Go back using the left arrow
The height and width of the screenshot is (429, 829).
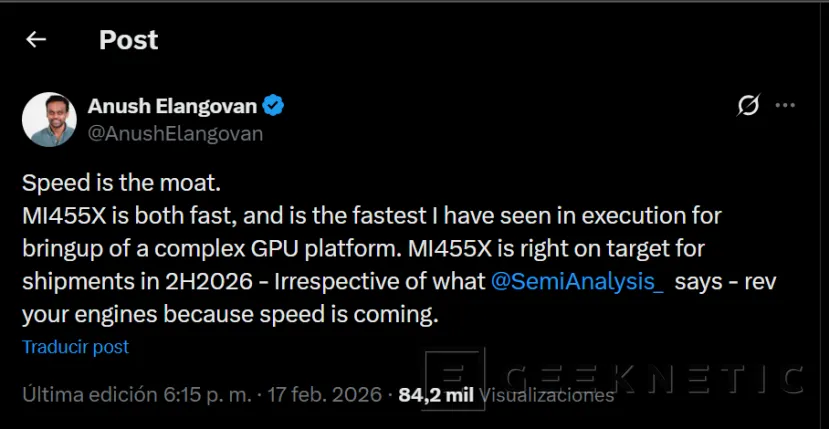37,39
